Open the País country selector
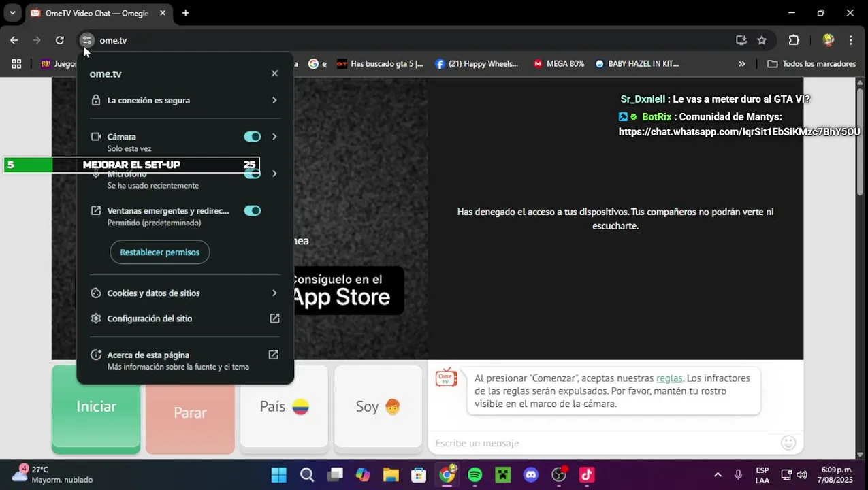 (284, 408)
